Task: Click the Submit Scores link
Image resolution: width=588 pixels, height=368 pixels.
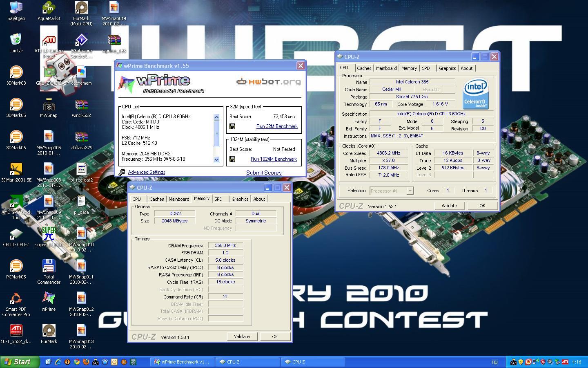Action: [x=264, y=173]
